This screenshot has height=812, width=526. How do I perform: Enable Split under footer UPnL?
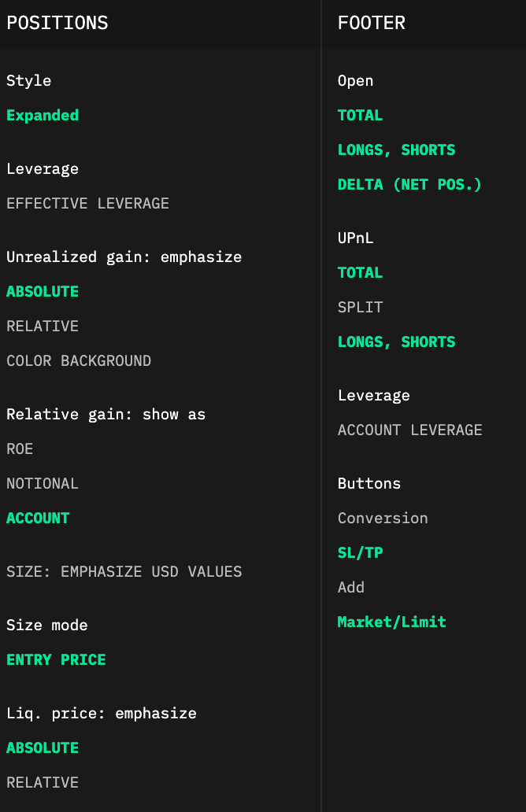(x=360, y=308)
